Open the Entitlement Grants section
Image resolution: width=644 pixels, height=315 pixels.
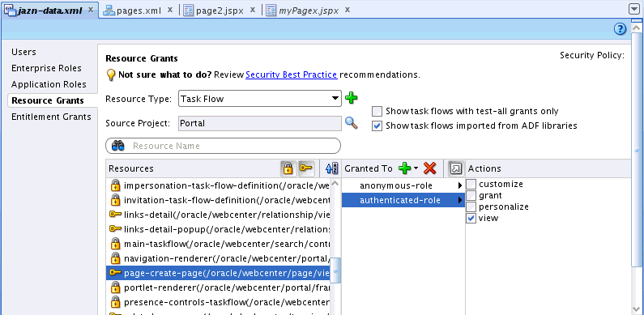coord(51,117)
